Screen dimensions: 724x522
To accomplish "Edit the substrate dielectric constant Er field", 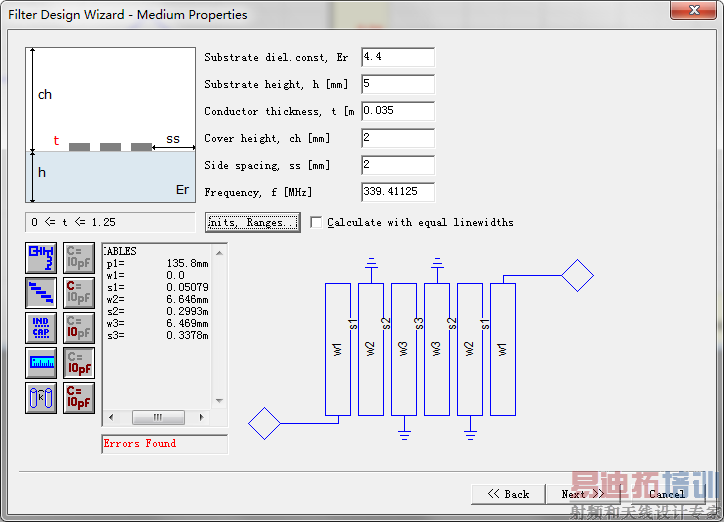I will (x=398, y=57).
